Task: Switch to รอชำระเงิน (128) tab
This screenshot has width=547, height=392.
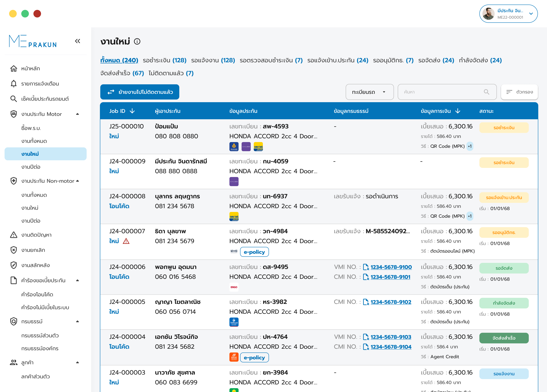Action: coord(164,60)
